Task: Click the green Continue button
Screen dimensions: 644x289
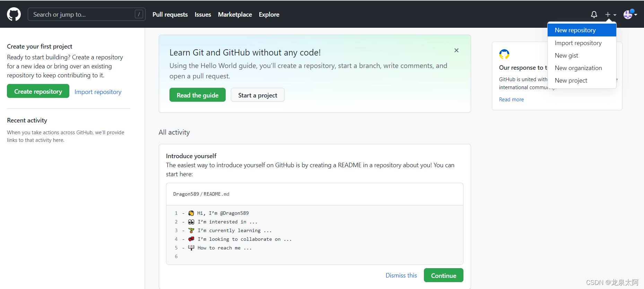Action: click(444, 275)
